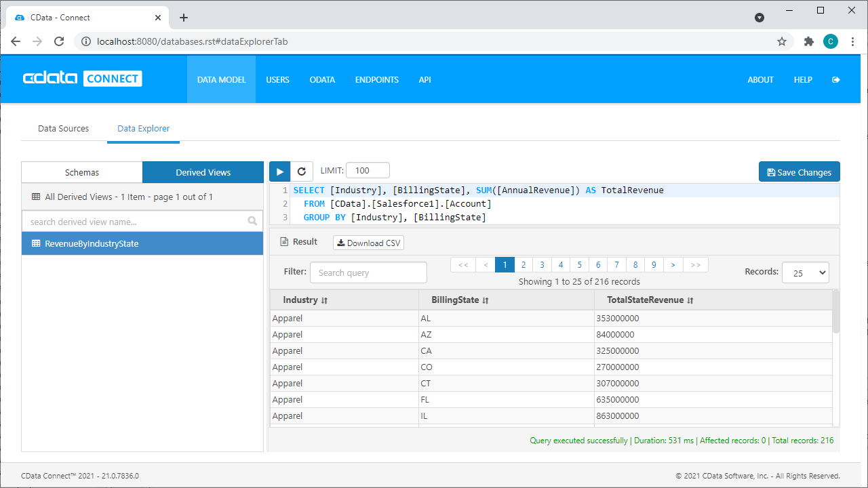868x488 pixels.
Task: Switch to the Schemas tab
Action: 82,172
